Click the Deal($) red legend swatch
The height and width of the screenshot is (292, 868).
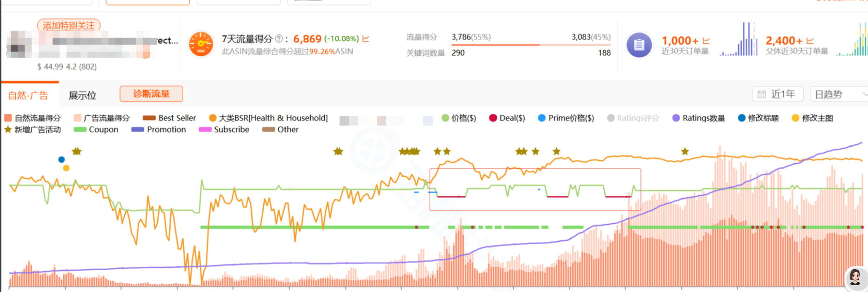[493, 118]
